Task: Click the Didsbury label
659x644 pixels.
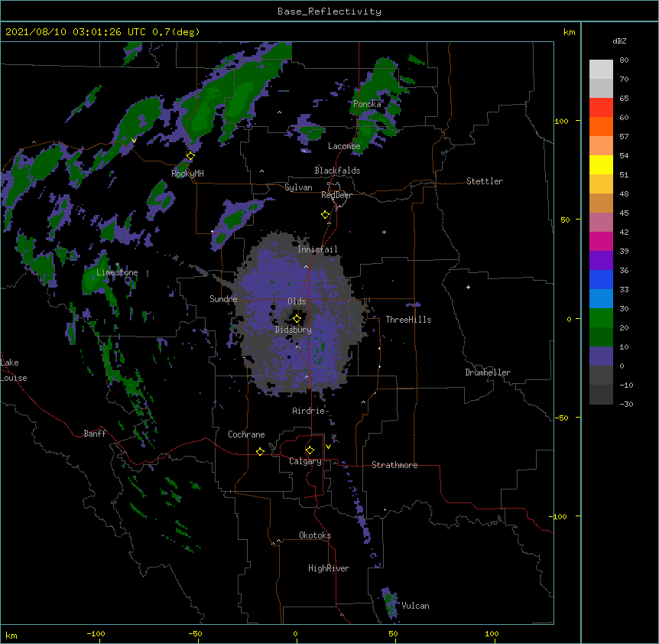Action: coord(293,330)
